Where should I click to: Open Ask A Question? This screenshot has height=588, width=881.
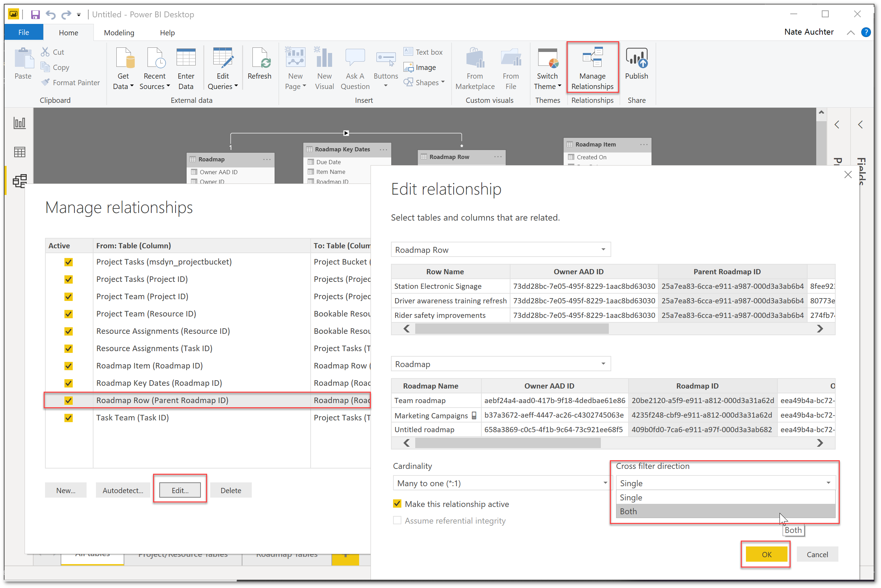point(355,69)
